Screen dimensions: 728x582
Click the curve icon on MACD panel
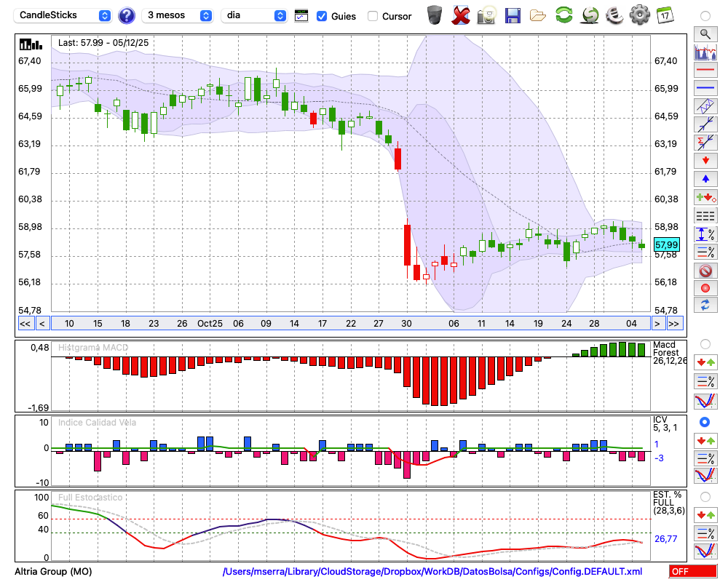click(705, 401)
